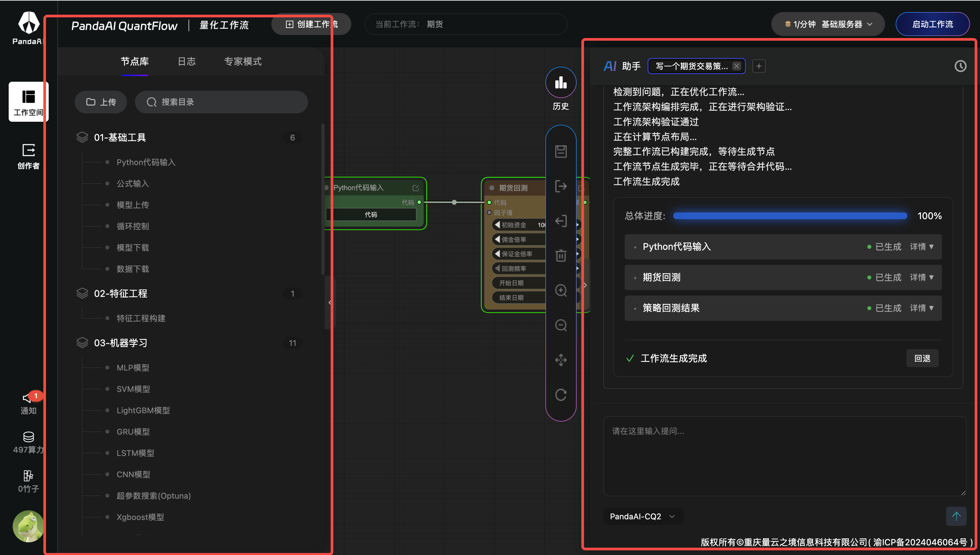Select the 特征工程构建 tree node
980x555 pixels.
141,318
